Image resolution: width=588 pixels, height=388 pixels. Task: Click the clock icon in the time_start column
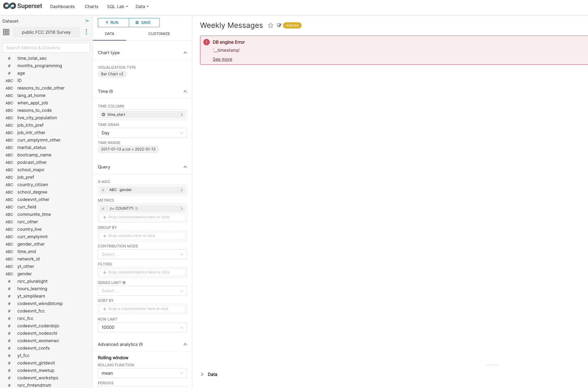103,115
